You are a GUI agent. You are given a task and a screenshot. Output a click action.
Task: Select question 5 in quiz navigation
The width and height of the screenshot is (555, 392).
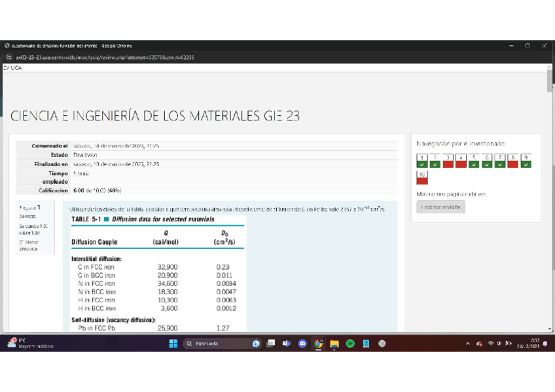(474, 161)
